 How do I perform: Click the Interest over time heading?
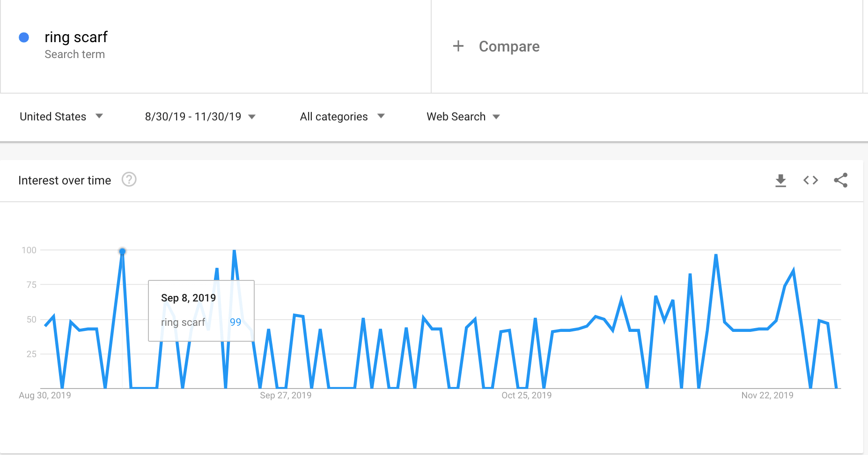point(65,181)
